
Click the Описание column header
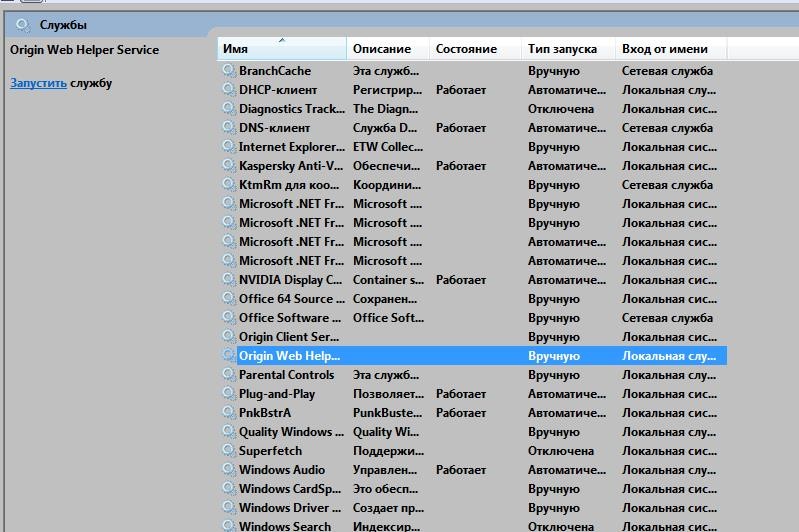click(388, 49)
